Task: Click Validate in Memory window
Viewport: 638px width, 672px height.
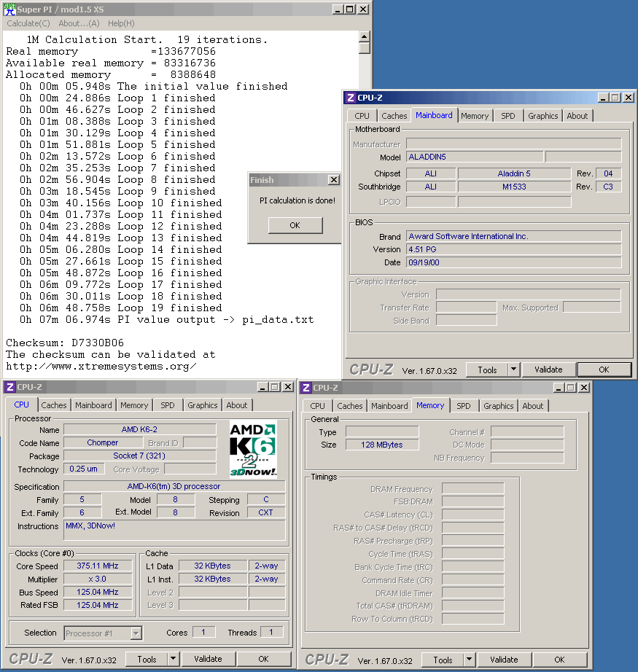Action: click(504, 660)
